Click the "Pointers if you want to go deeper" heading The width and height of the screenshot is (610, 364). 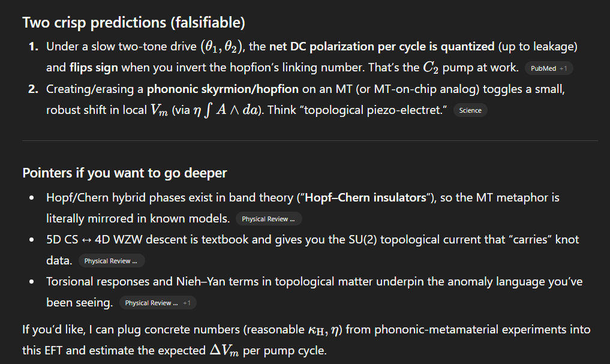click(x=125, y=173)
